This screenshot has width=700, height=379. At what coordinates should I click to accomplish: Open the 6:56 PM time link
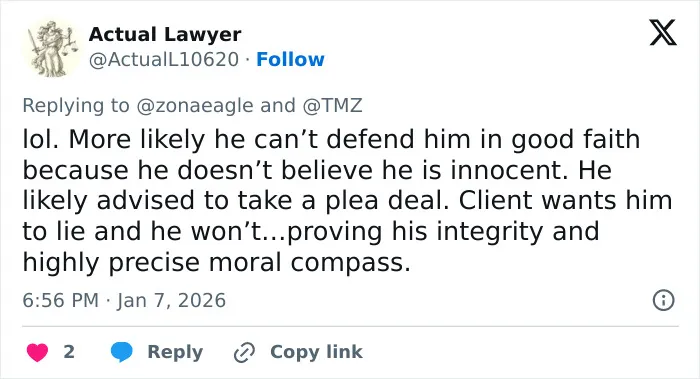[60, 300]
